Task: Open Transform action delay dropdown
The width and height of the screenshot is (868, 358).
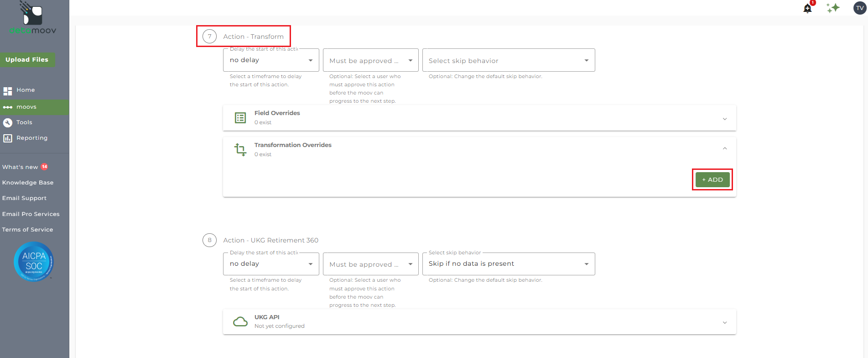Action: 271,60
